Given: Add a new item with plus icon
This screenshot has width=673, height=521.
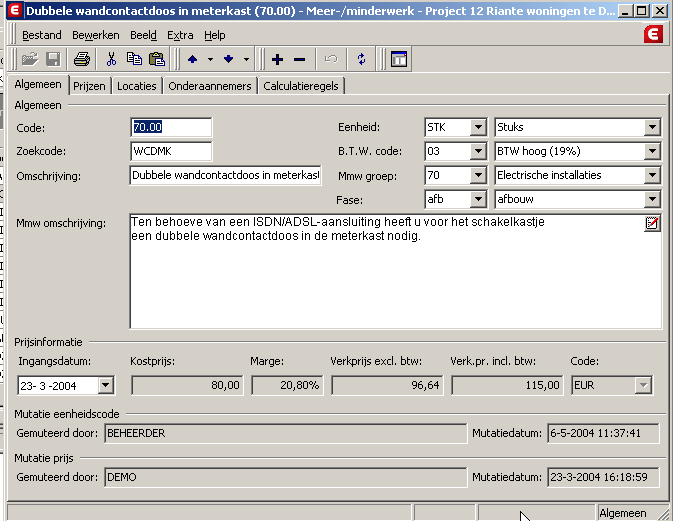Looking at the screenshot, I should 277,59.
